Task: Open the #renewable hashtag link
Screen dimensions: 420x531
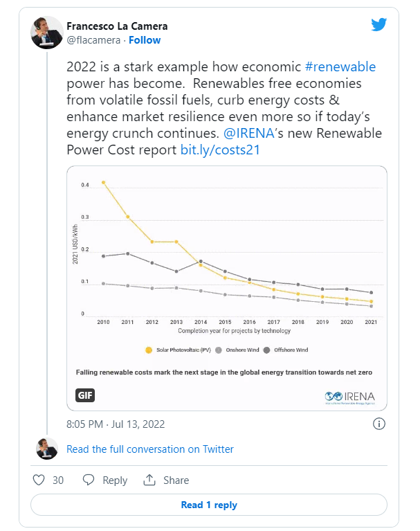Action: coord(340,67)
